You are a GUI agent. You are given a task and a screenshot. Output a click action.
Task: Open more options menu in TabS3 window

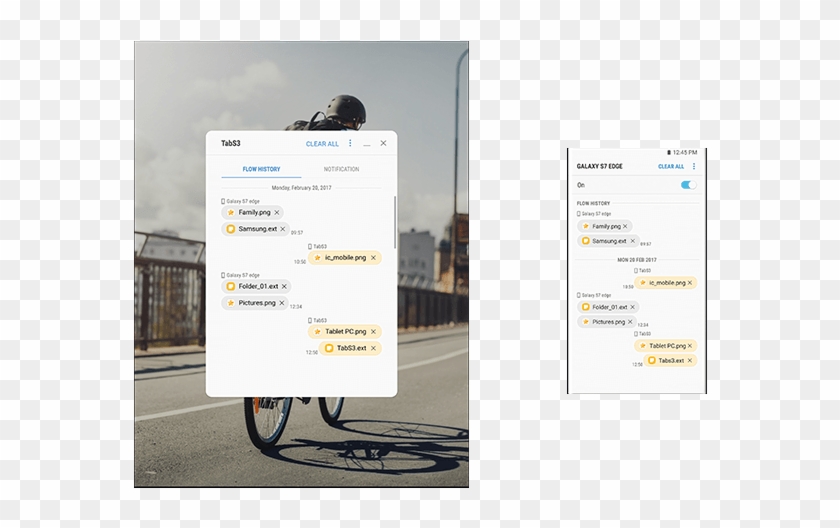[x=350, y=144]
